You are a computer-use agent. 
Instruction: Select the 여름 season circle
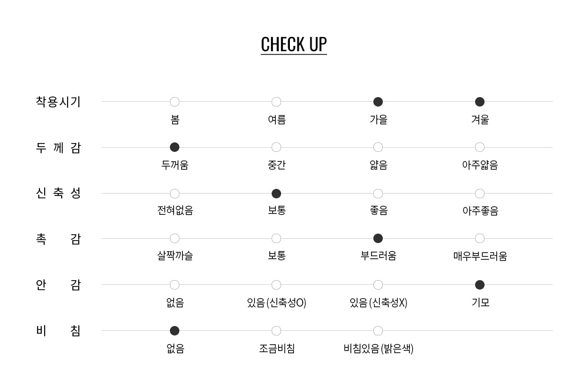tap(276, 102)
